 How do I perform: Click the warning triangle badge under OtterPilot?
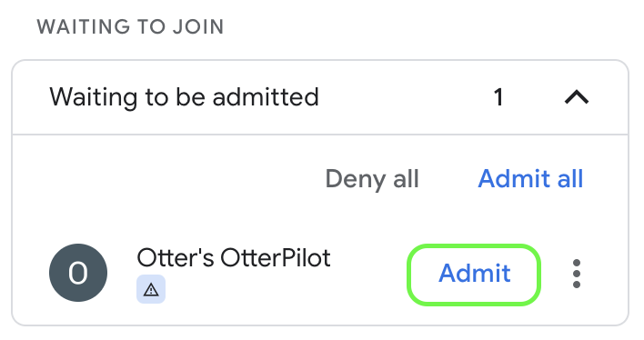point(151,289)
